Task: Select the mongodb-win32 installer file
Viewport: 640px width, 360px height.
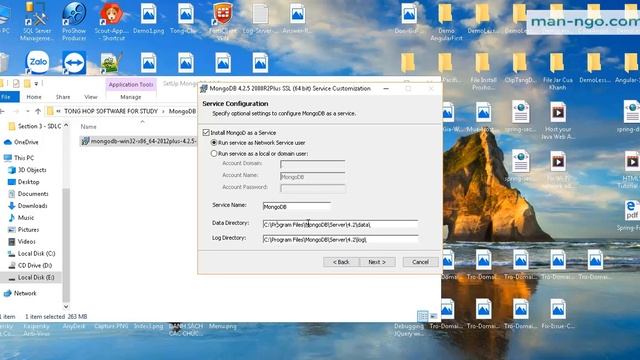Action: pos(139,141)
